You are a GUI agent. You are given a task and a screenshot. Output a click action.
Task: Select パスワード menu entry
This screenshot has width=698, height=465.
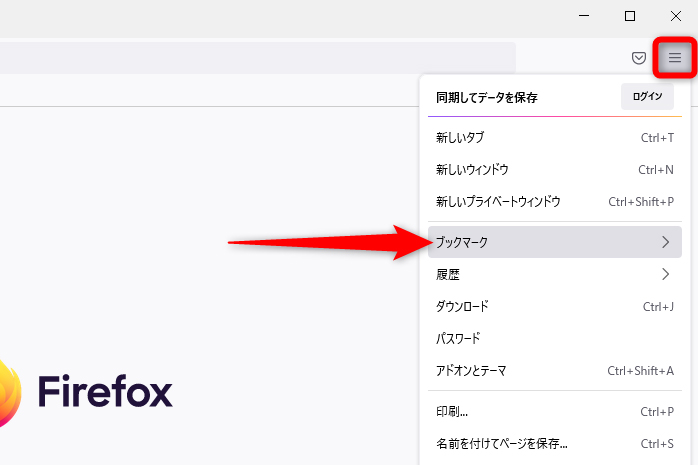(x=555, y=339)
